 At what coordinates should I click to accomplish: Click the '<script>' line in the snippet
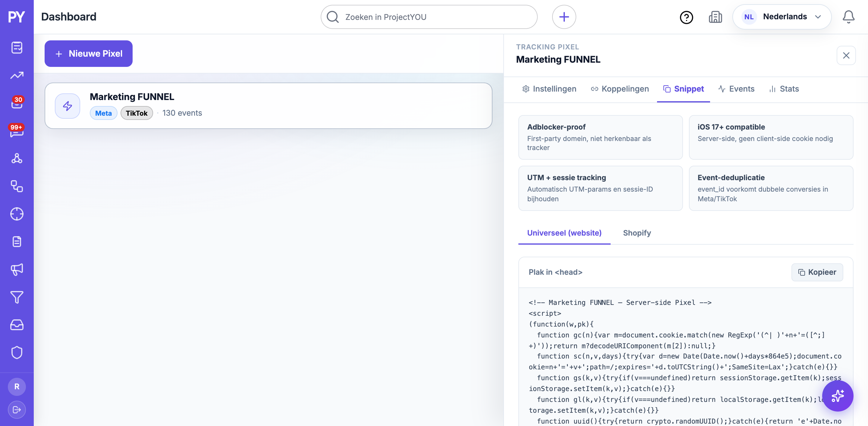[x=545, y=313]
